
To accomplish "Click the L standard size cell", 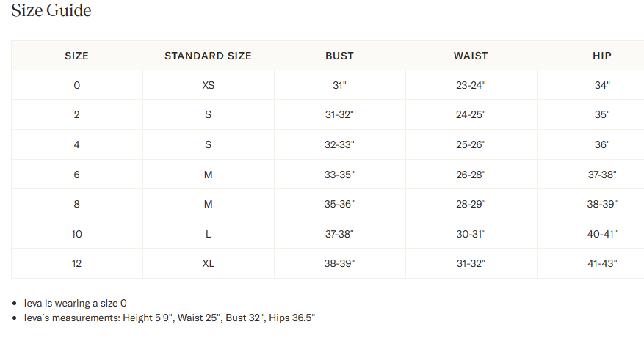I will point(208,234).
